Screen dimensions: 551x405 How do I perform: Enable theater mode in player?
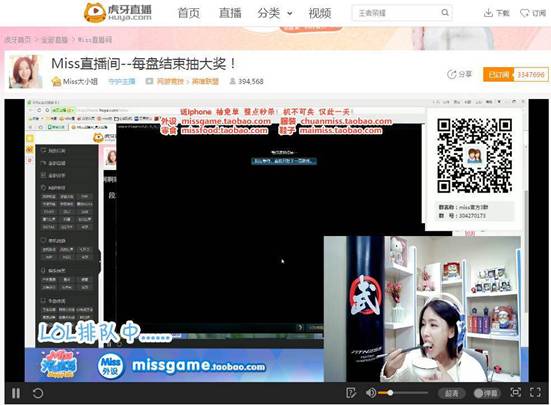tap(515, 392)
